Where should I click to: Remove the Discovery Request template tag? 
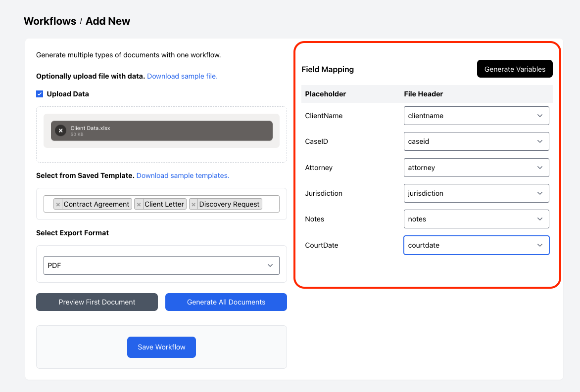pos(194,204)
